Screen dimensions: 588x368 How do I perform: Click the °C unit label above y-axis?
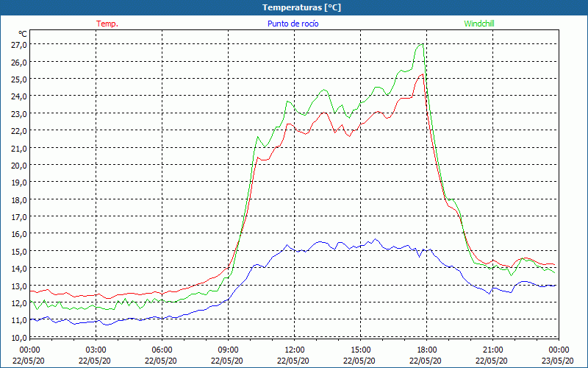[x=23, y=34]
